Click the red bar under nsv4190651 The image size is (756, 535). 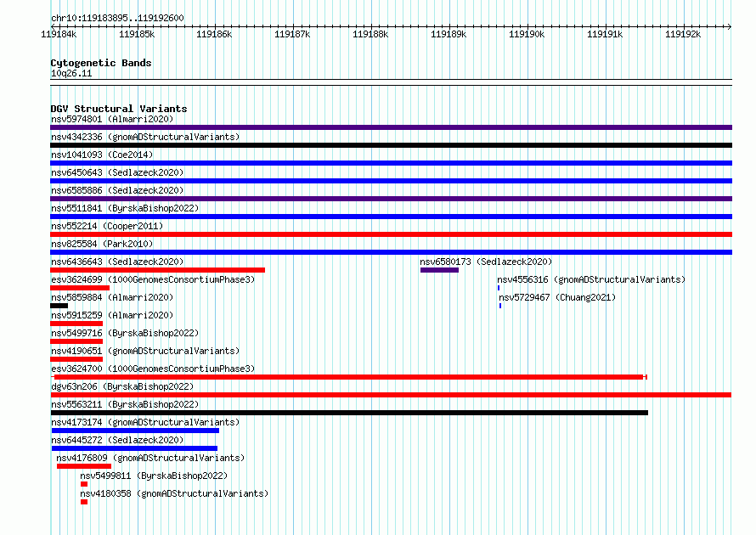tap(76, 359)
